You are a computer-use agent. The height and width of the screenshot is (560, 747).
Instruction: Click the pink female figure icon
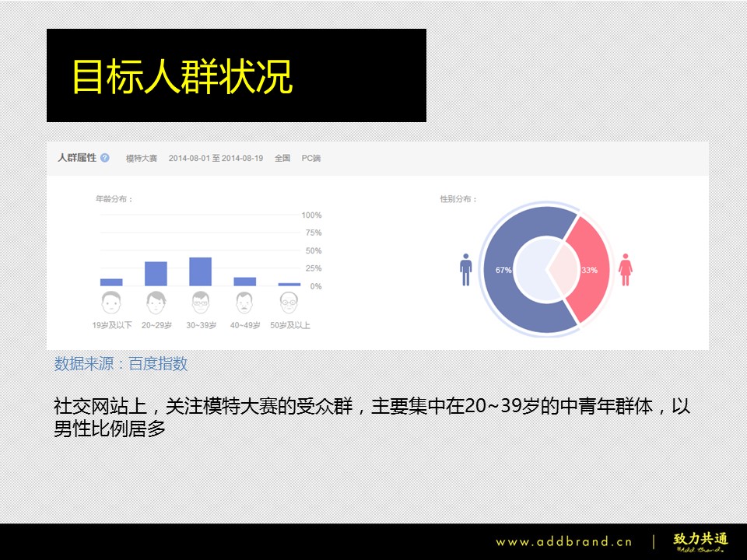click(x=626, y=270)
